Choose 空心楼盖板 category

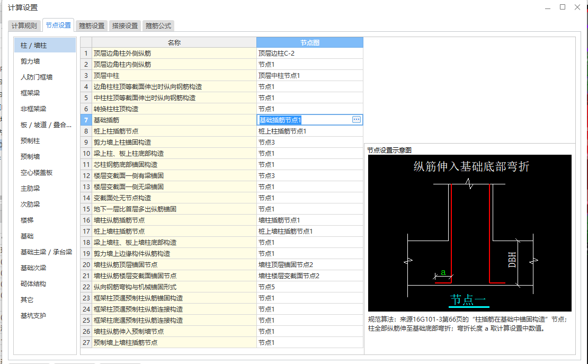[45, 173]
